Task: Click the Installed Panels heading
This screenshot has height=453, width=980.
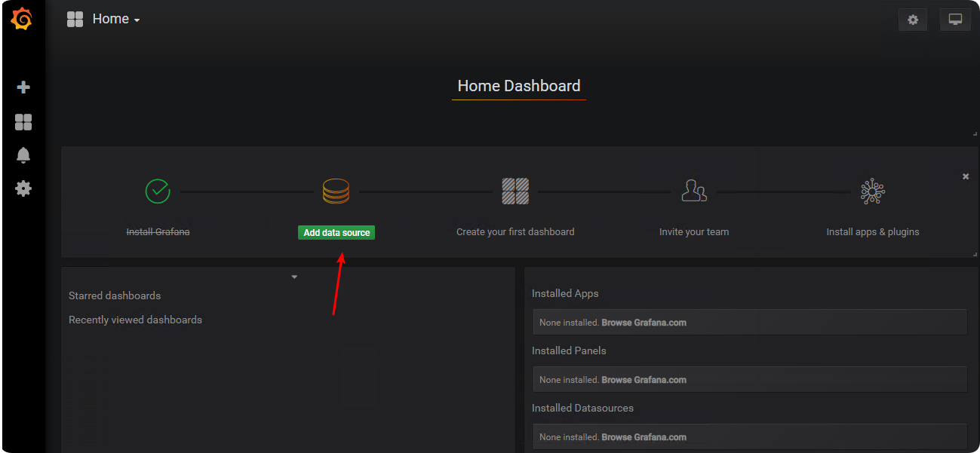Action: click(569, 350)
